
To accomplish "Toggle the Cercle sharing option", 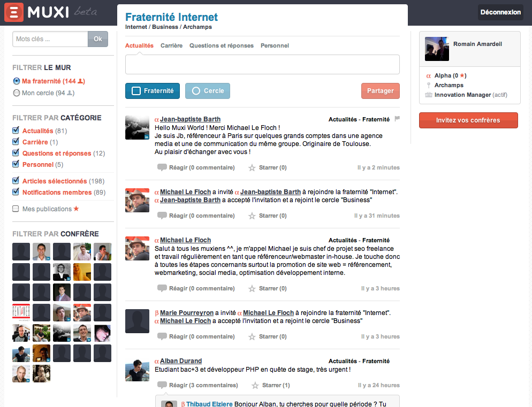I will [x=208, y=91].
